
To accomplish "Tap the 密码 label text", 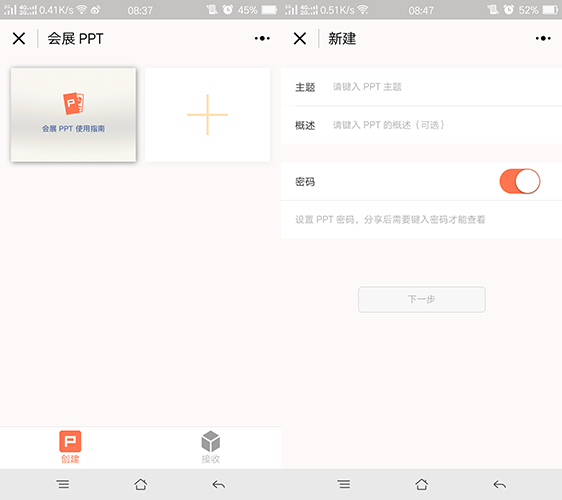I will pyautogui.click(x=305, y=182).
